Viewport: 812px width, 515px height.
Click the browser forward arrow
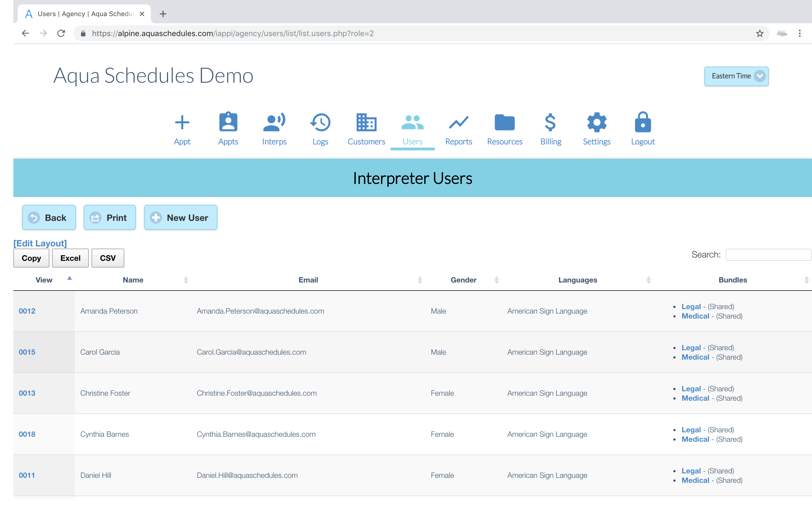tap(43, 33)
